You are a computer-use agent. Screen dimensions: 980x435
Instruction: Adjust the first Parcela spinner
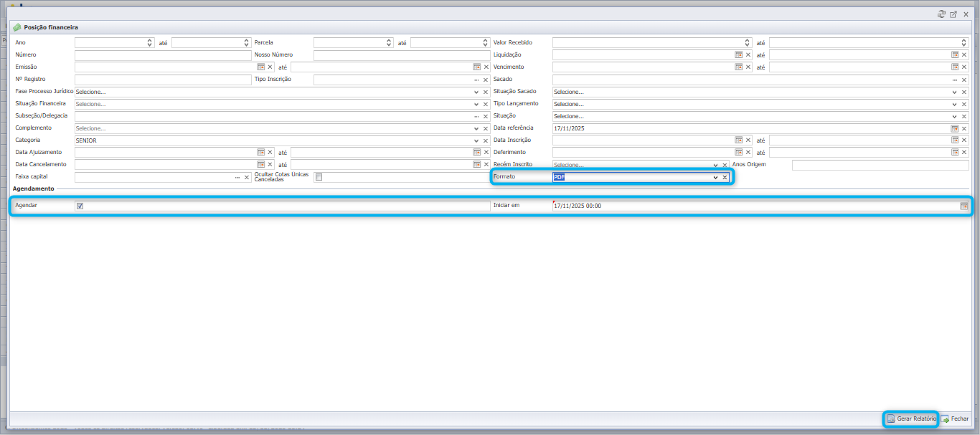pos(388,43)
